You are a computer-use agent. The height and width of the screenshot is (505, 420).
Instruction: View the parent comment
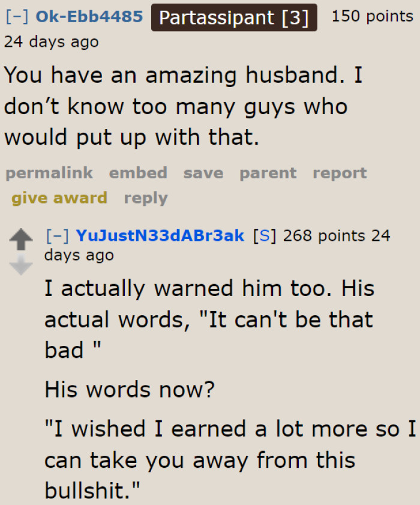[268, 173]
